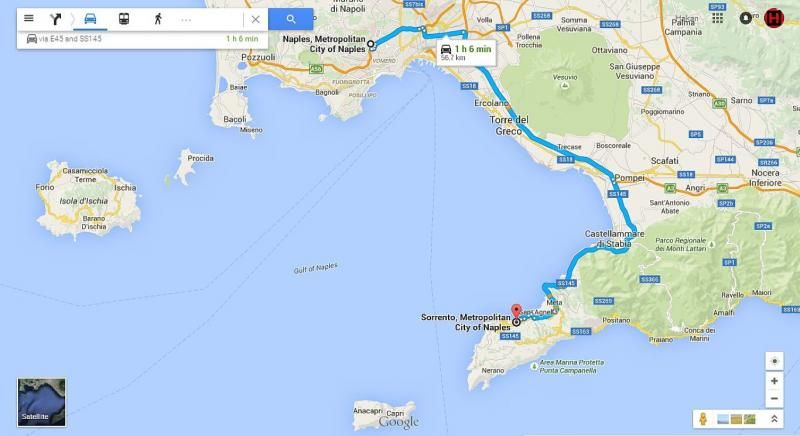
Task: Click the directions route arrow icon
Action: 55,19
